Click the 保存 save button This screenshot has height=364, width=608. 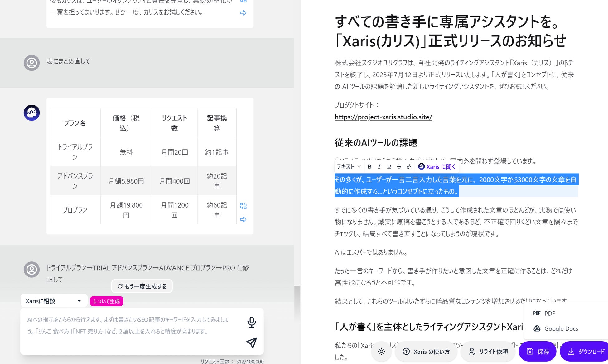pyautogui.click(x=538, y=352)
